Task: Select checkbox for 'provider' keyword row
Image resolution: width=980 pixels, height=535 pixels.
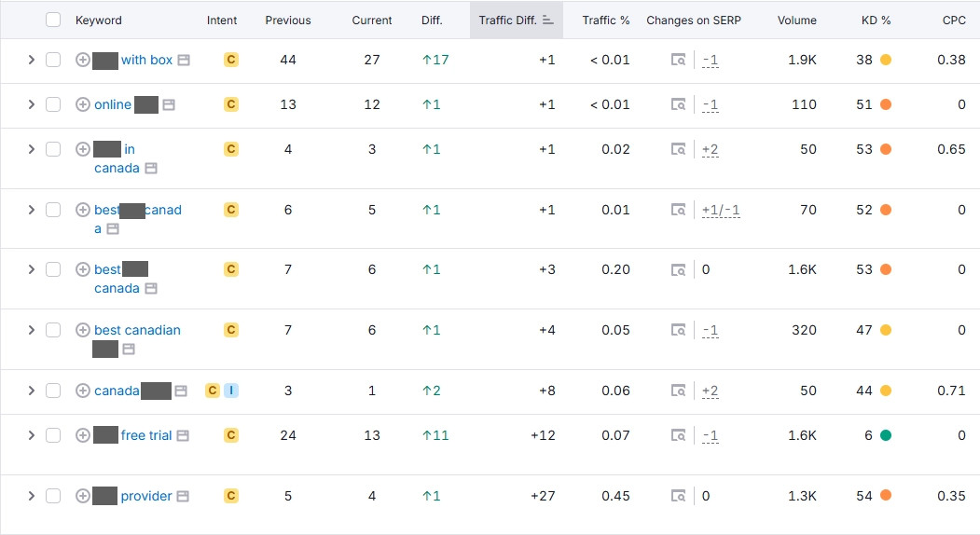Action: tap(53, 496)
